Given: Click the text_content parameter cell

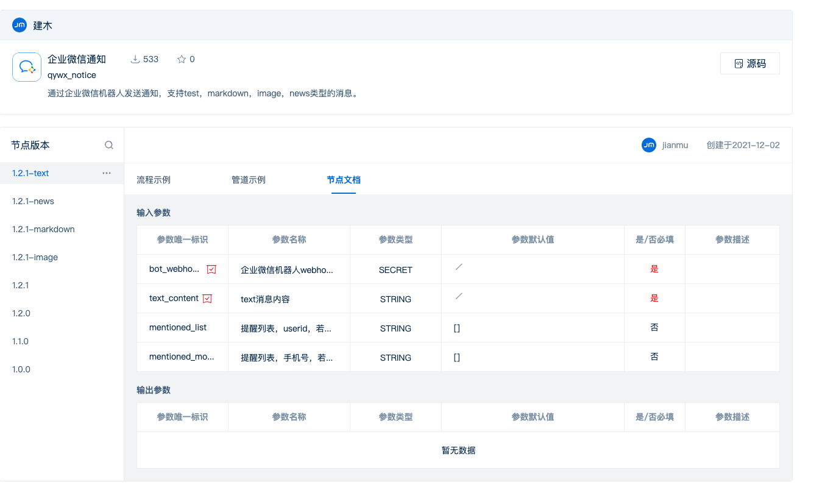Looking at the screenshot, I should tap(182, 298).
